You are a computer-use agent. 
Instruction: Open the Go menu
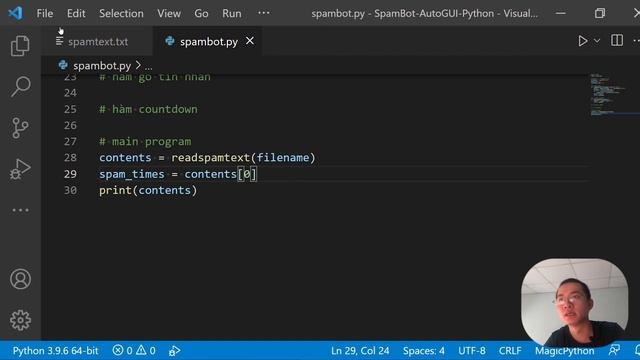click(201, 13)
